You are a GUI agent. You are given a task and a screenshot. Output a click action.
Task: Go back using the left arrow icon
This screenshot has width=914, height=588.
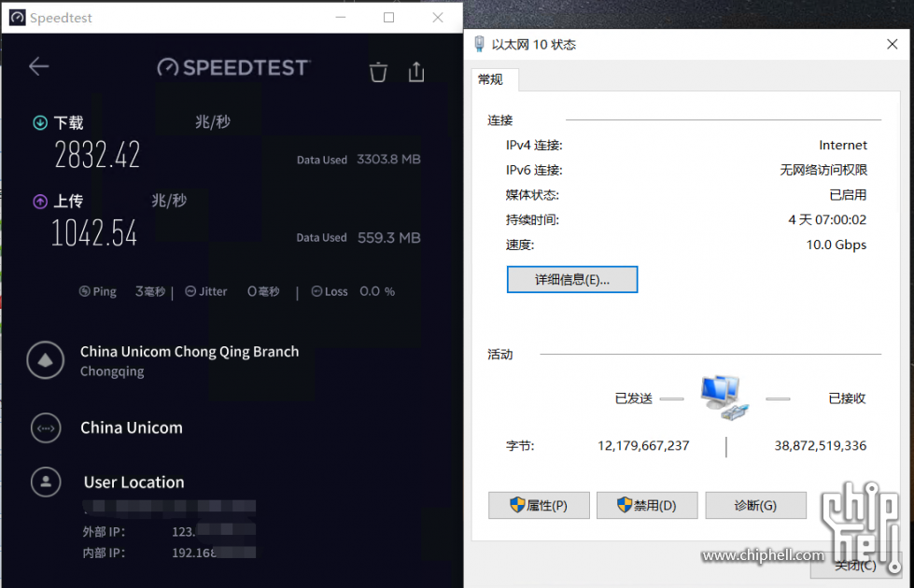click(39, 66)
